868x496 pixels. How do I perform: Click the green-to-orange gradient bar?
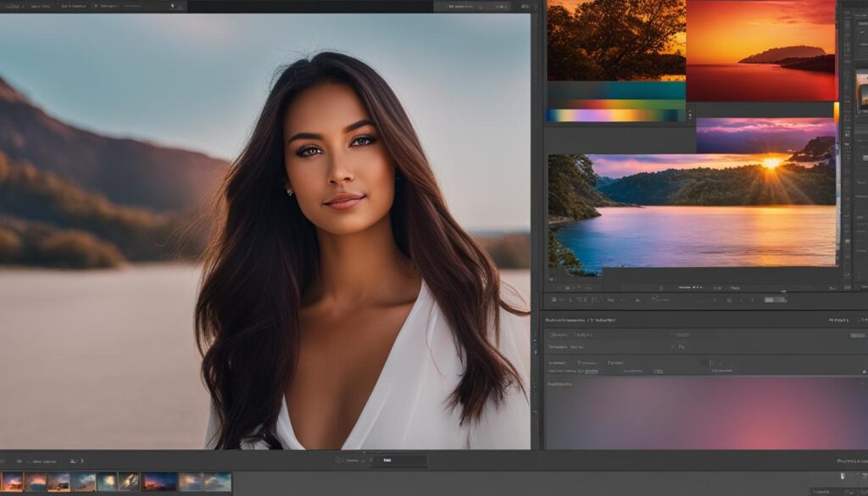coord(616,104)
